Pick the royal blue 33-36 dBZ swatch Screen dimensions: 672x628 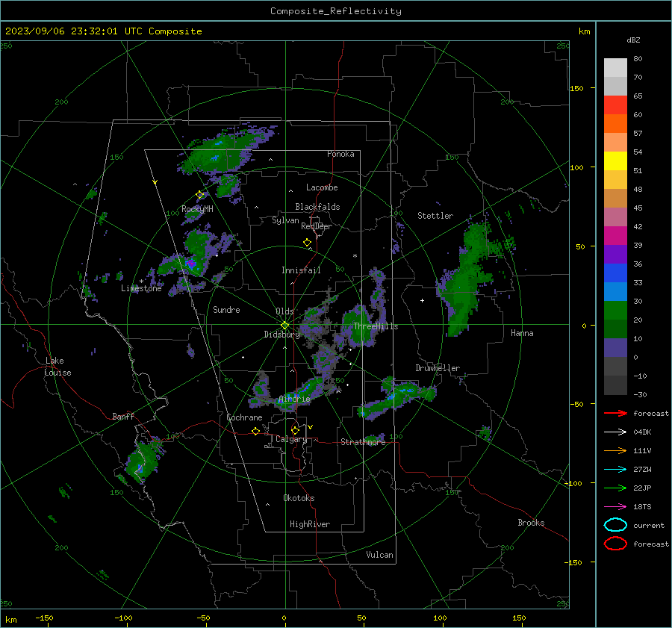[x=615, y=273]
